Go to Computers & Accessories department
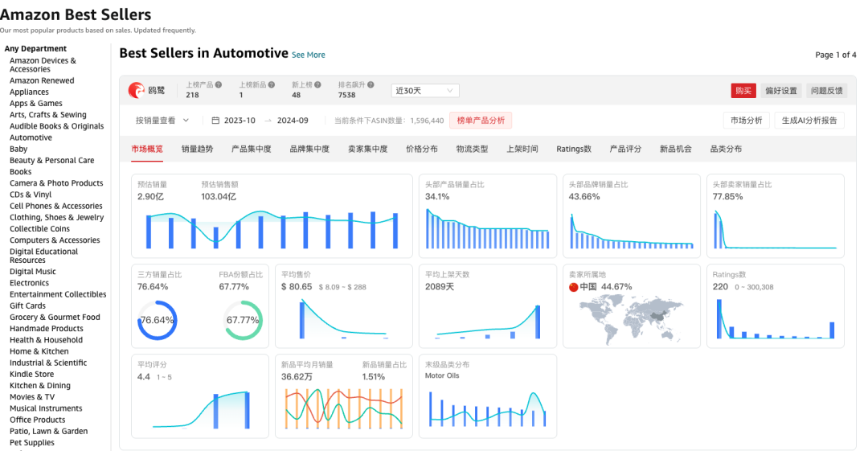Image resolution: width=868 pixels, height=451 pixels. [55, 240]
